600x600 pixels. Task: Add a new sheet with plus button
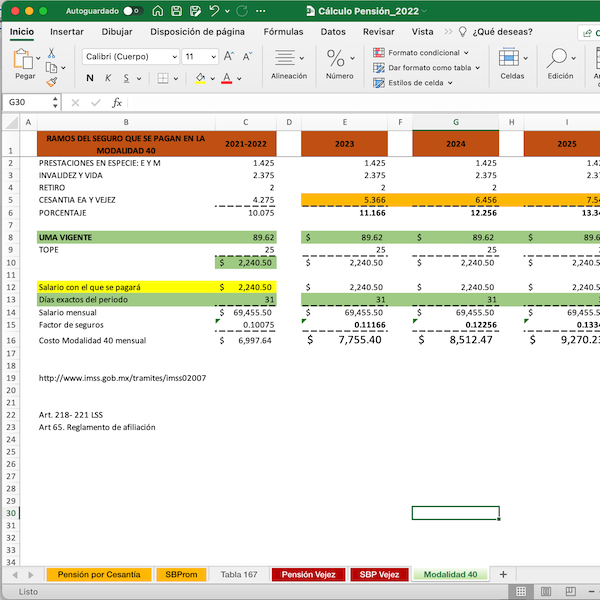(503, 574)
